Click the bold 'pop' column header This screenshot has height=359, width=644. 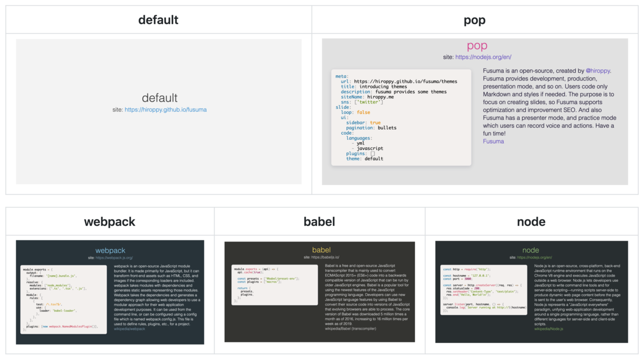tap(474, 20)
